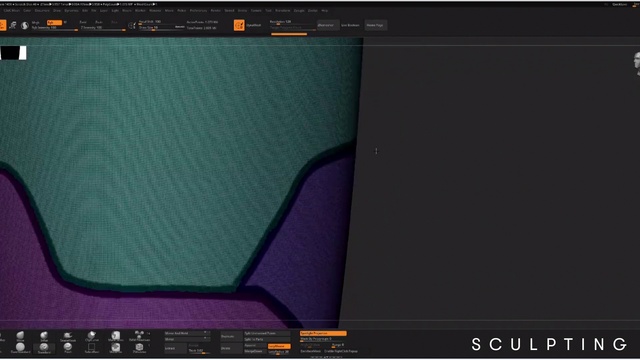
Task: Select the Move brush sphere icon
Action: pyautogui.click(x=20, y=336)
